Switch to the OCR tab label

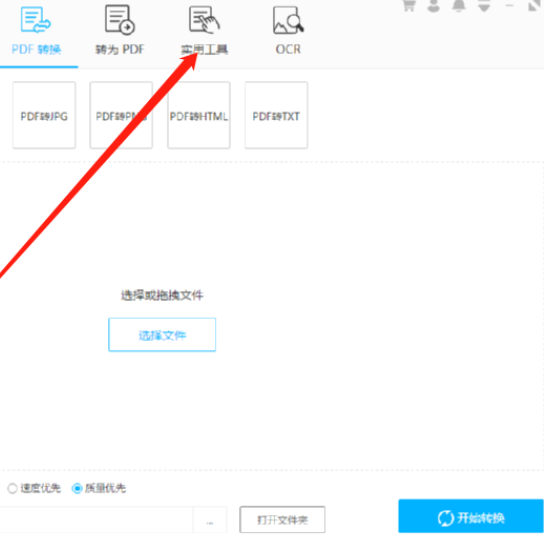coord(288,49)
